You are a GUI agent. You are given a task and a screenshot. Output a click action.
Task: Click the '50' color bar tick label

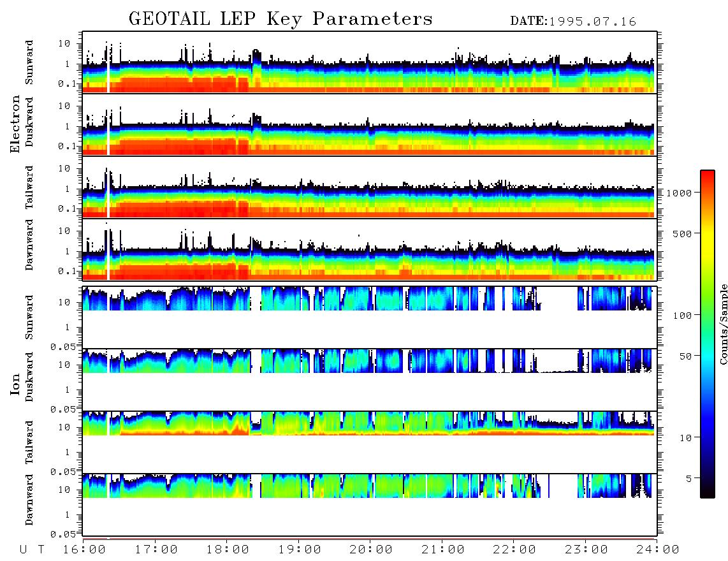point(685,356)
